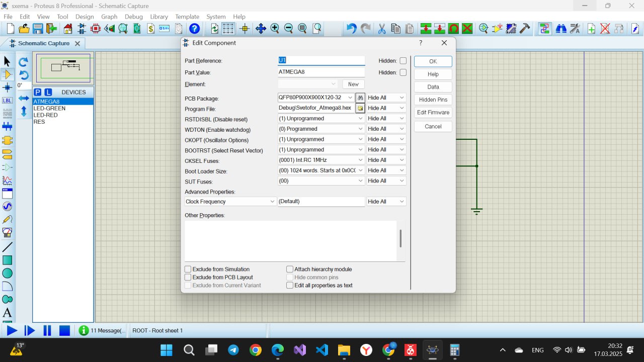Open the Graph menu

click(109, 17)
